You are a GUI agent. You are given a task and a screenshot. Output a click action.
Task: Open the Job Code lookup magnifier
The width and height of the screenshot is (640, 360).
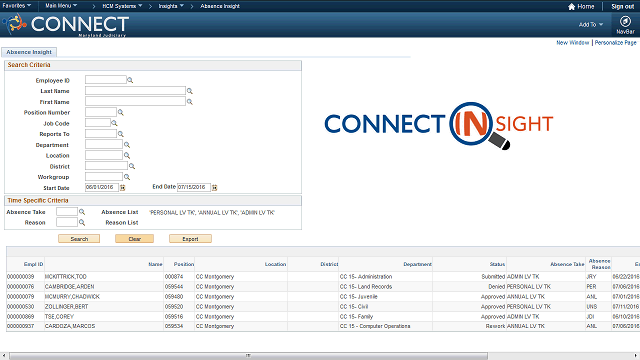click(x=114, y=123)
